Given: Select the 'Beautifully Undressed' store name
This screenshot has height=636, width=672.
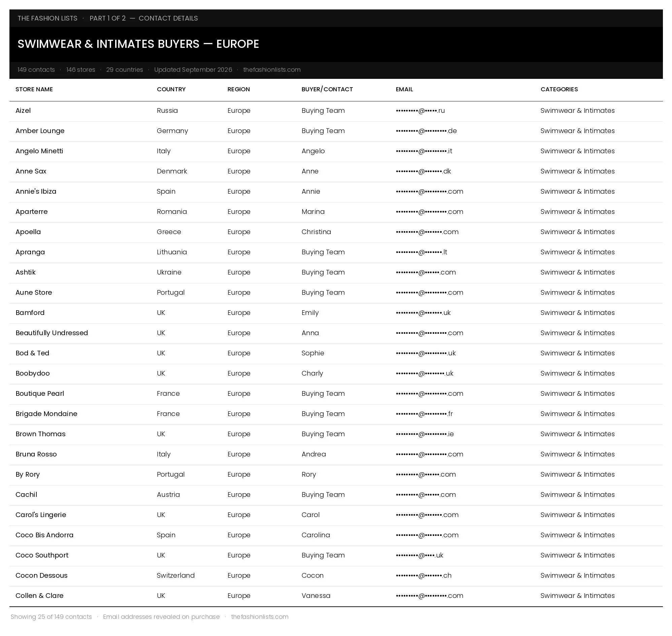Looking at the screenshot, I should click(52, 333).
